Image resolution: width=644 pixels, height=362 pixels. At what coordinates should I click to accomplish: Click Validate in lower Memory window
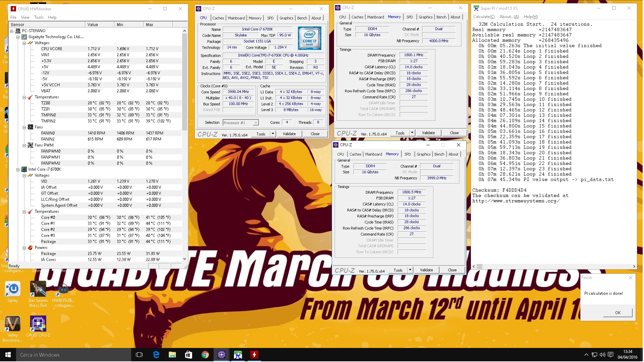tap(426, 270)
